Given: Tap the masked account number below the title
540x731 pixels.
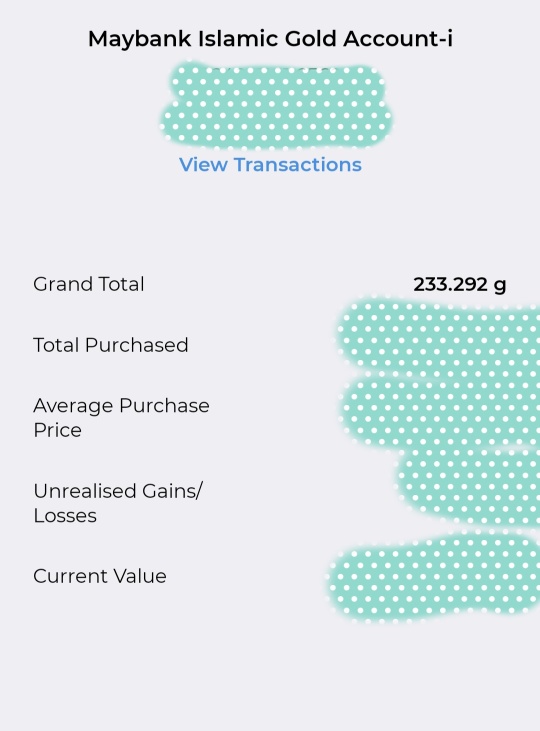Looking at the screenshot, I should [276, 106].
